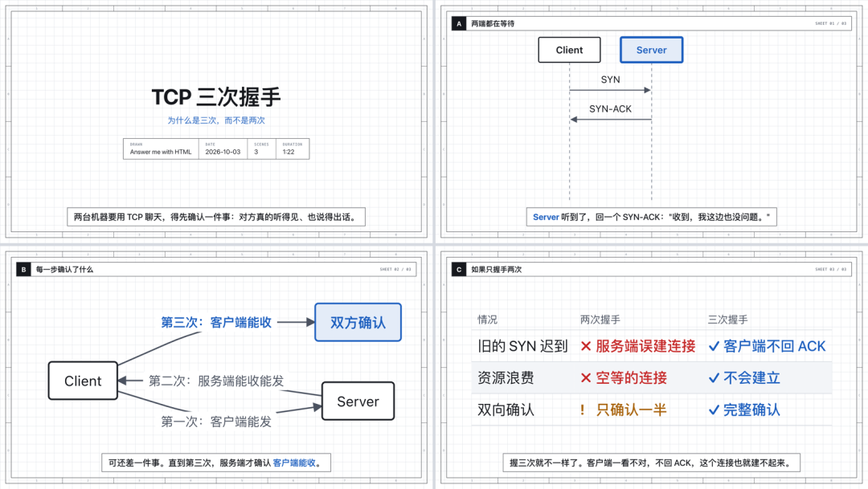Screen dimensions: 868x489
Task: Click the SCENES value 3
Action: [x=256, y=152]
